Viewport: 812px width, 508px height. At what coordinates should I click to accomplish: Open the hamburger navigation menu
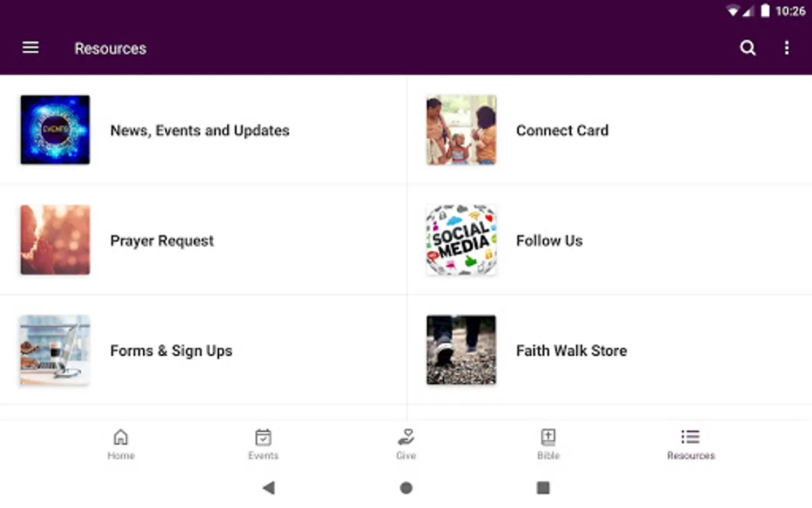(30, 48)
